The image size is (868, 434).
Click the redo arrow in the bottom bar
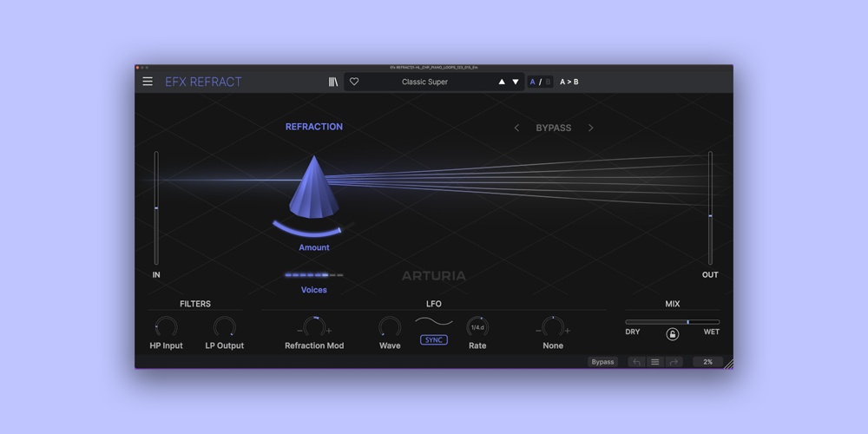[674, 362]
